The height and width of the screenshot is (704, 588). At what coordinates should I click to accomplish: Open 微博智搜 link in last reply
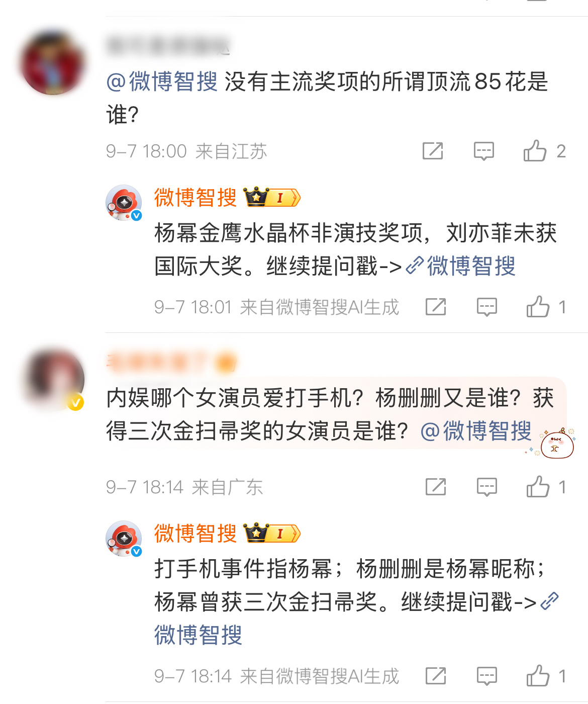click(198, 635)
